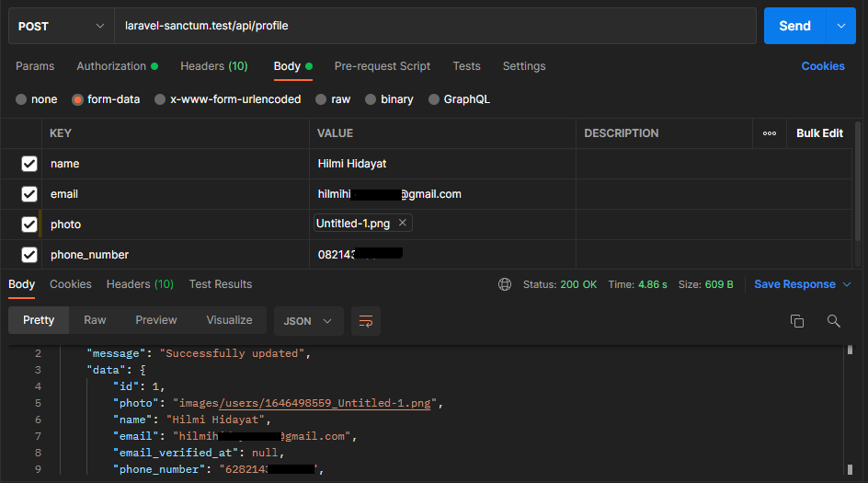The image size is (868, 483).
Task: Remove Untitled-1.png file with the X icon
Action: tap(403, 223)
